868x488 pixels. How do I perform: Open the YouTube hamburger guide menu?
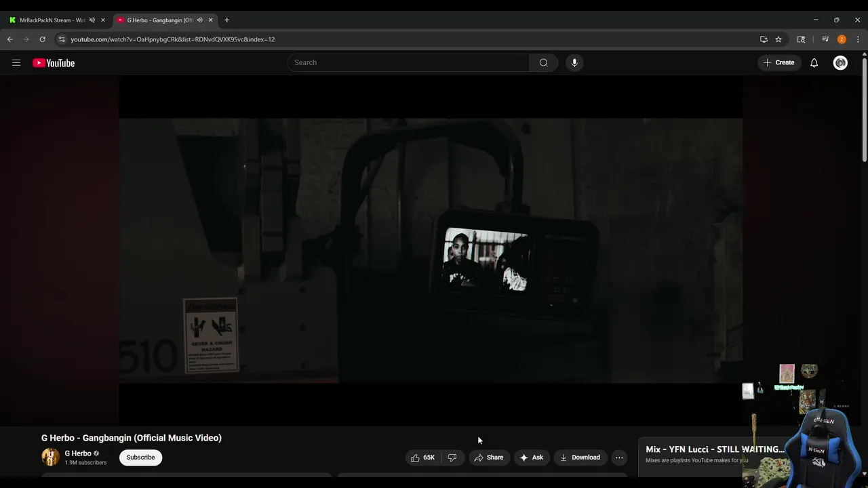pos(16,63)
